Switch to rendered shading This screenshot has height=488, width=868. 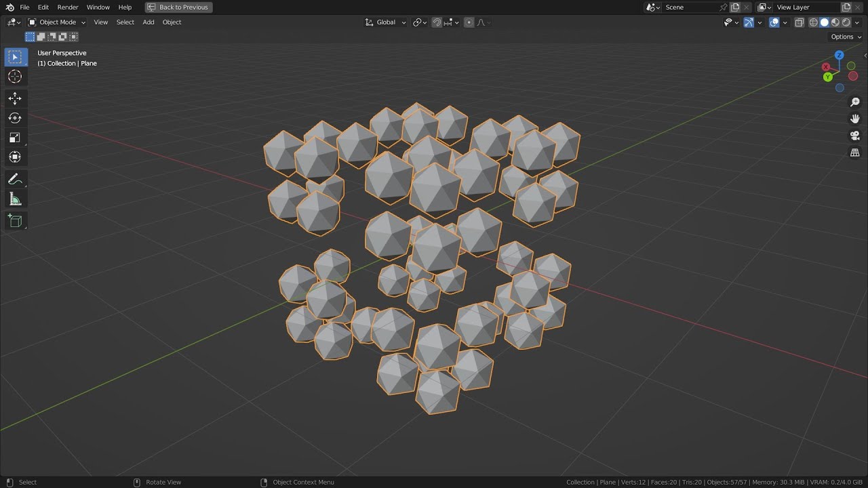click(846, 22)
